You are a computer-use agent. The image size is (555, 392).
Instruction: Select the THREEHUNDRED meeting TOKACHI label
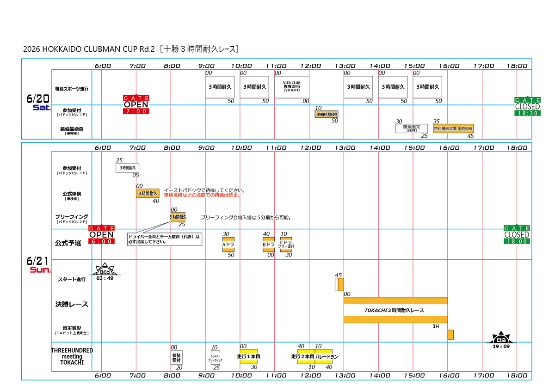click(x=72, y=356)
